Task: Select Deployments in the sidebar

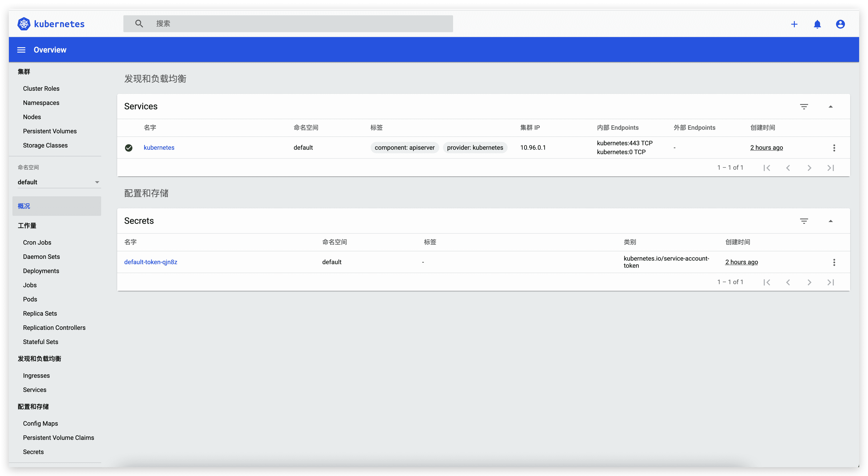Action: click(x=41, y=271)
